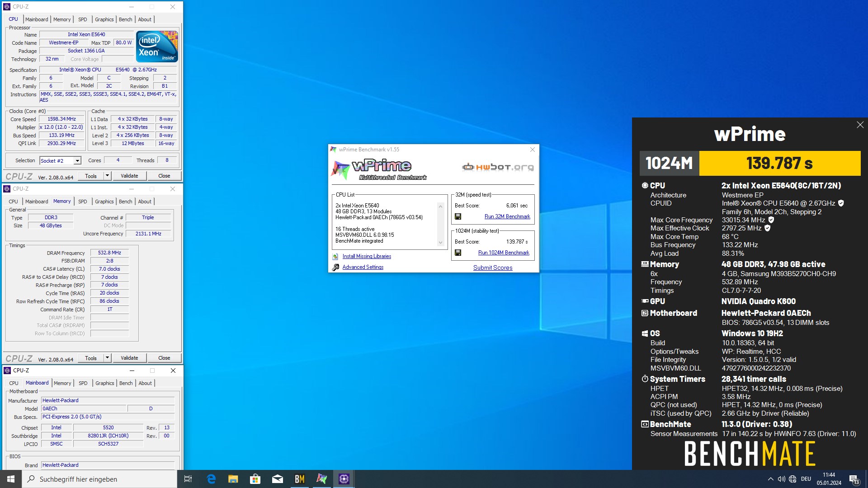Click the System Timers stopwatch icon
The height and width of the screenshot is (488, 868).
[x=645, y=379]
